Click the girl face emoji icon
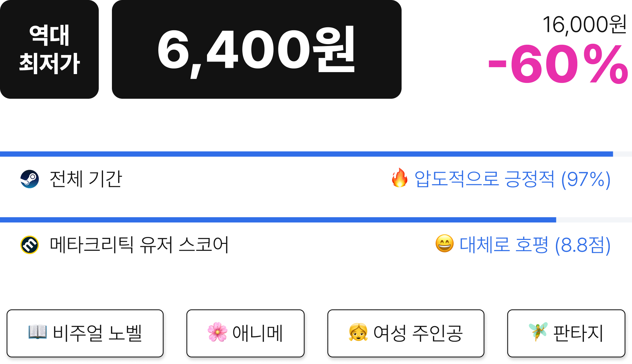 [x=358, y=332]
